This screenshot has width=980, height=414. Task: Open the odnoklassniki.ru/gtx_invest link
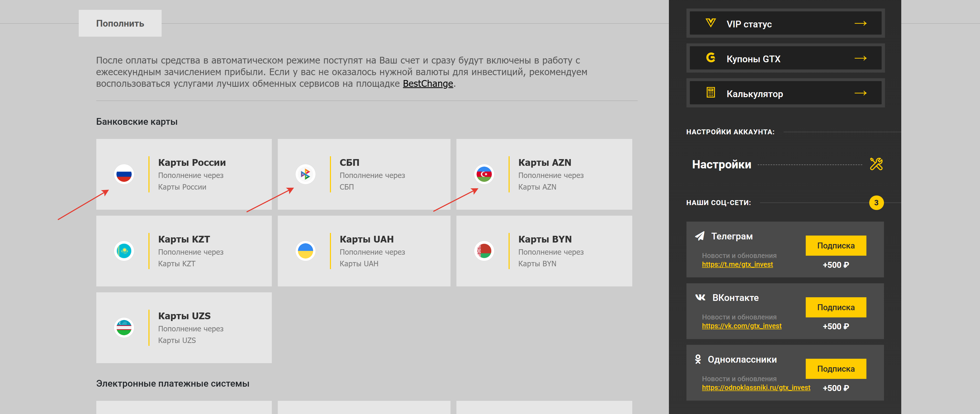tap(756, 388)
